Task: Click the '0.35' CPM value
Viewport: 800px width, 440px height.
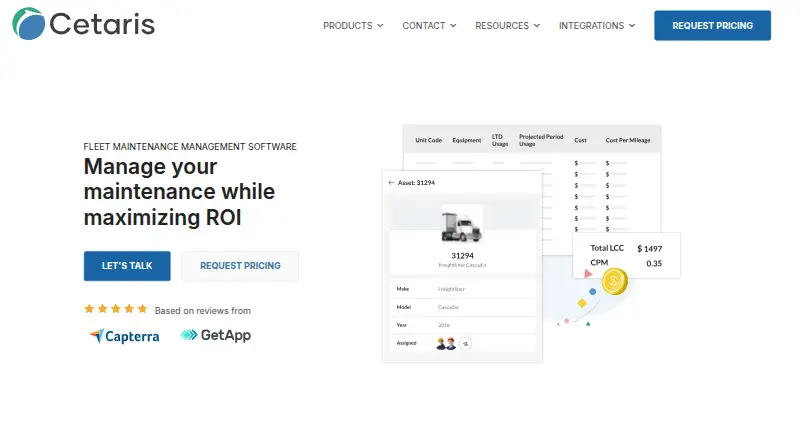Action: (x=654, y=263)
